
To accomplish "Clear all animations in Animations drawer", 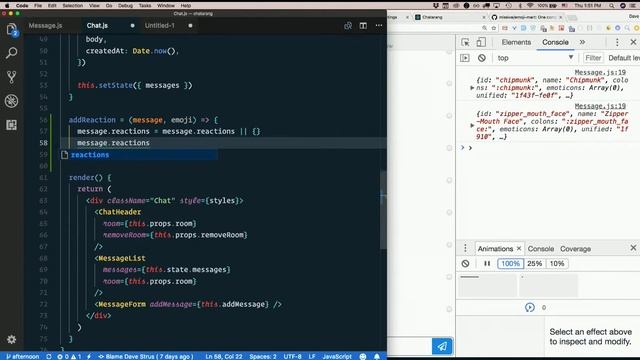I will pyautogui.click(x=465, y=264).
